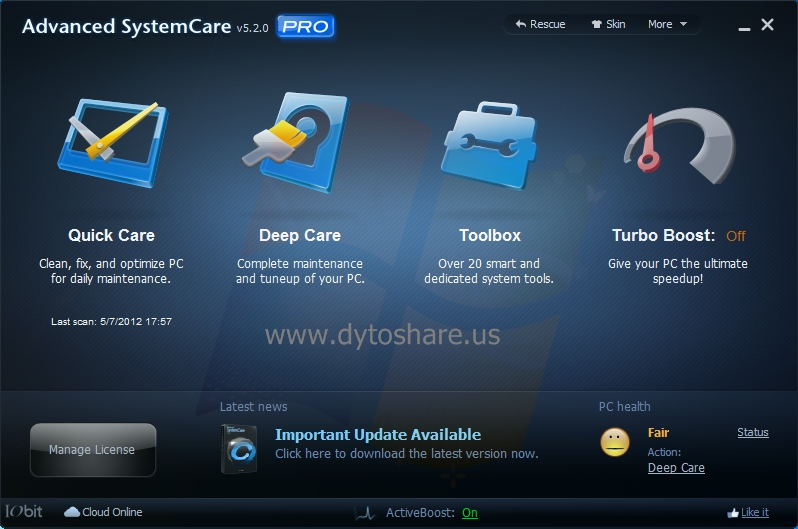The height and width of the screenshot is (529, 798).
Task: Click the Like it link
Action: 755,512
